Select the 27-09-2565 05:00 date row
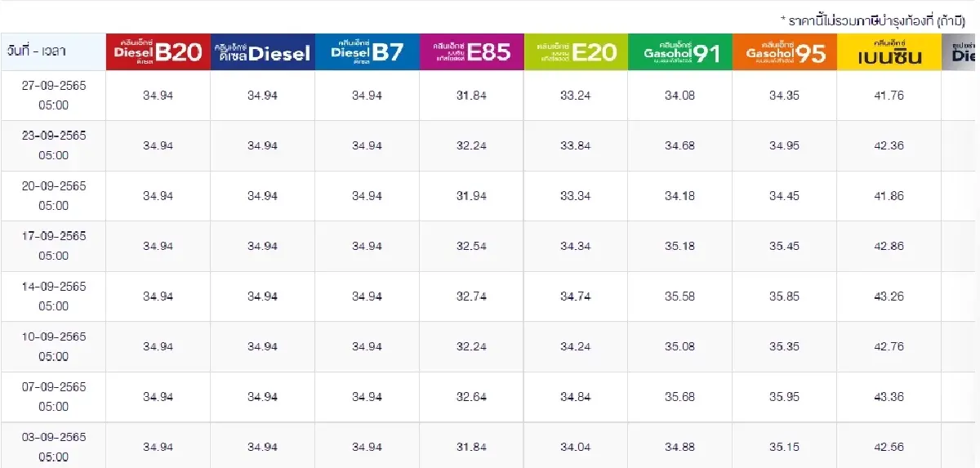Viewport: 980px width, 468px height. point(53,96)
